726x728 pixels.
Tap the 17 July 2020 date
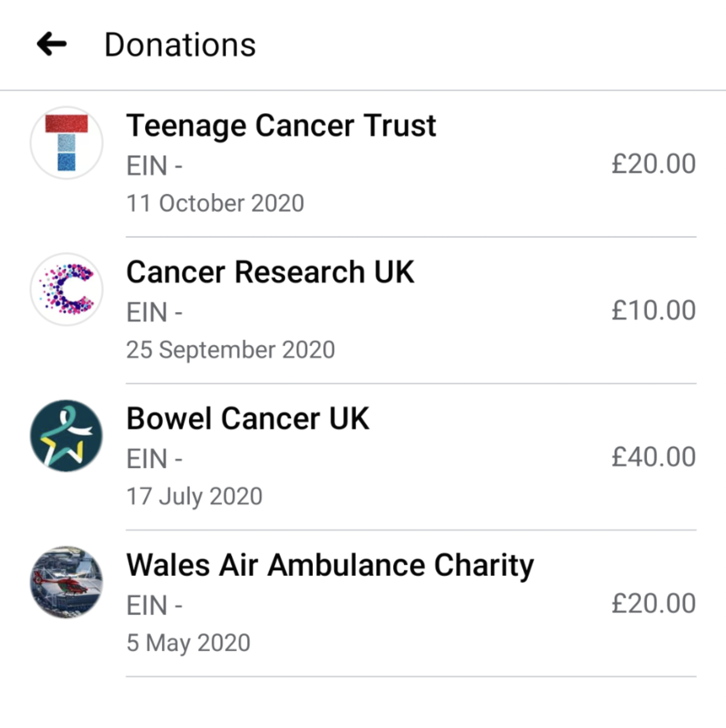[194, 496]
